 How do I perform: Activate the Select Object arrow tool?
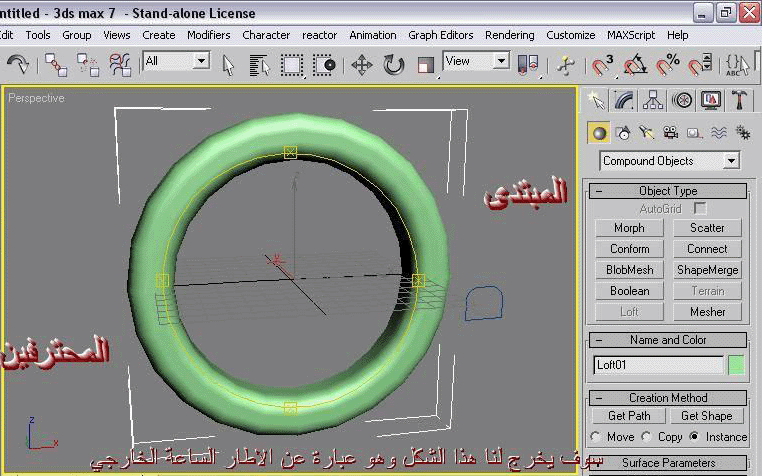click(x=228, y=65)
